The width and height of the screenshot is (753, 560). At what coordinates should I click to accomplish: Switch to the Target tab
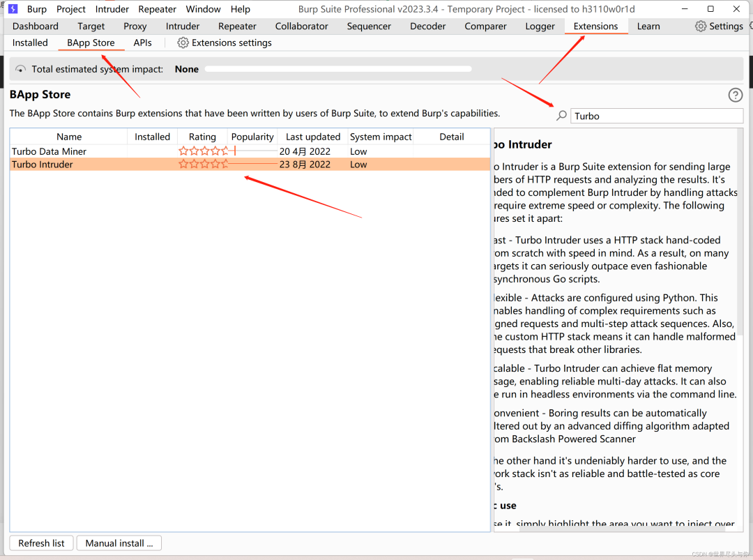(x=91, y=27)
